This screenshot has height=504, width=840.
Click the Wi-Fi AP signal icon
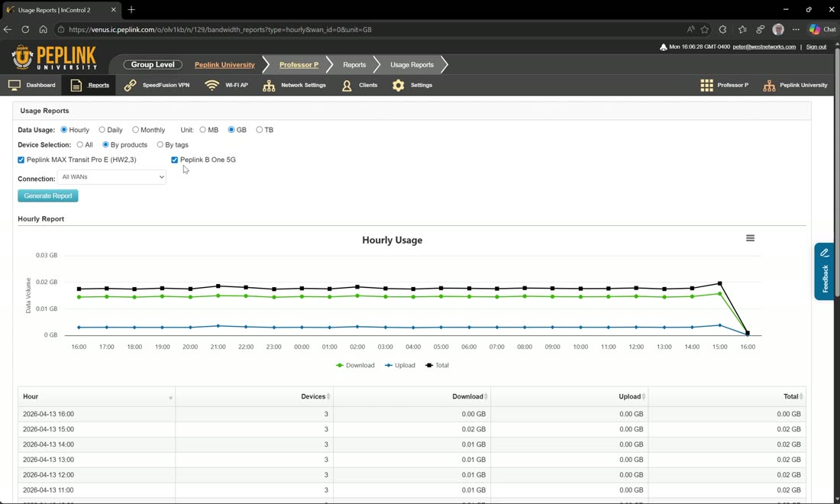tap(212, 86)
